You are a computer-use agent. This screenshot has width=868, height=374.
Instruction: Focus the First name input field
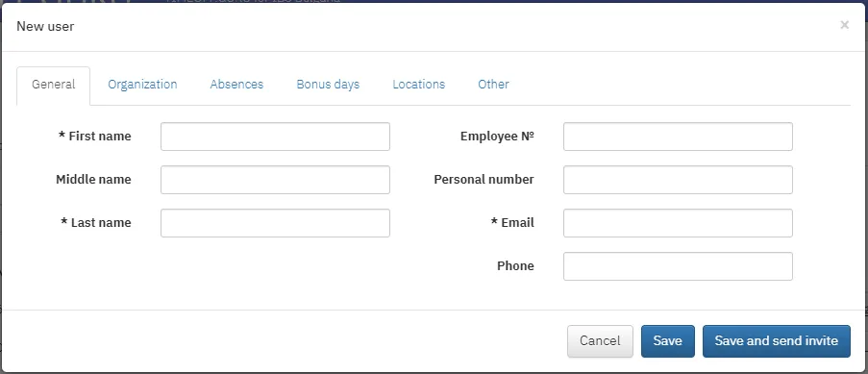coord(275,137)
